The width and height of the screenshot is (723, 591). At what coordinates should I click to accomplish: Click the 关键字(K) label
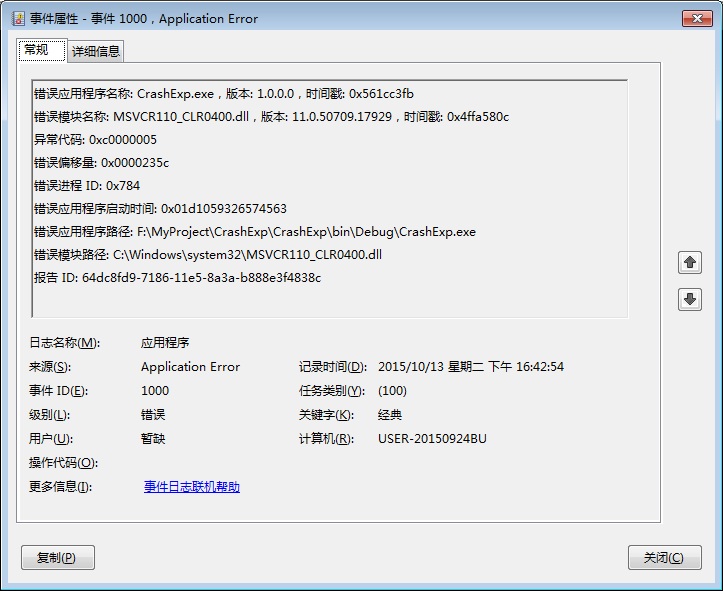[326, 415]
